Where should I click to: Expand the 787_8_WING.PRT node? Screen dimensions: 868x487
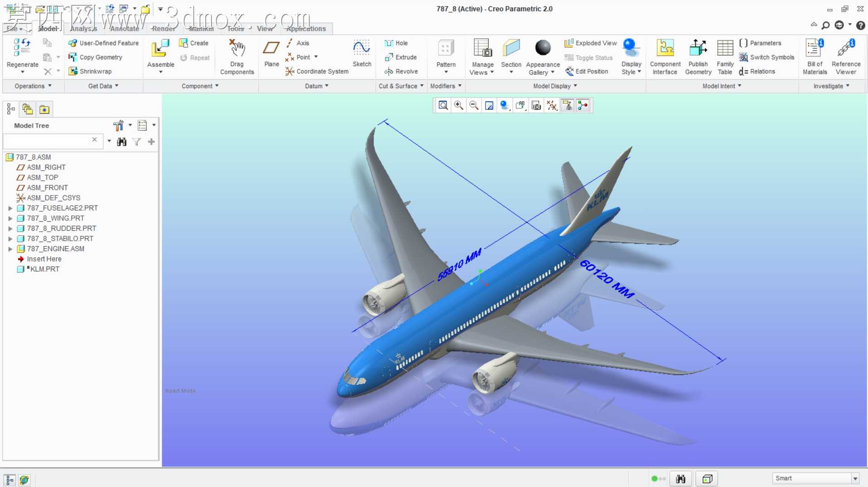click(x=10, y=218)
